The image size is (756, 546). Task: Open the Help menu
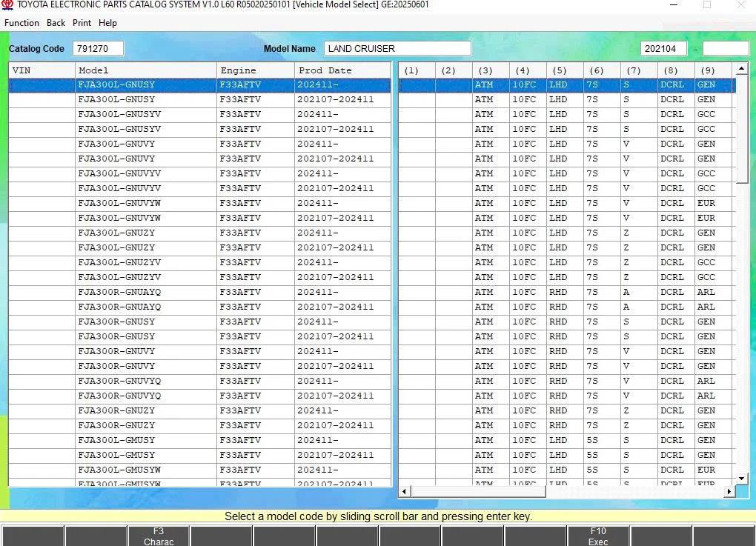(x=107, y=23)
